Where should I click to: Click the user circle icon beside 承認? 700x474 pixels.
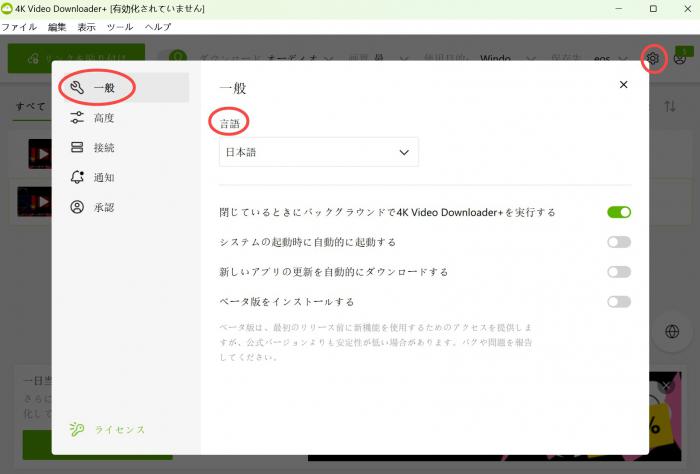tap(77, 207)
